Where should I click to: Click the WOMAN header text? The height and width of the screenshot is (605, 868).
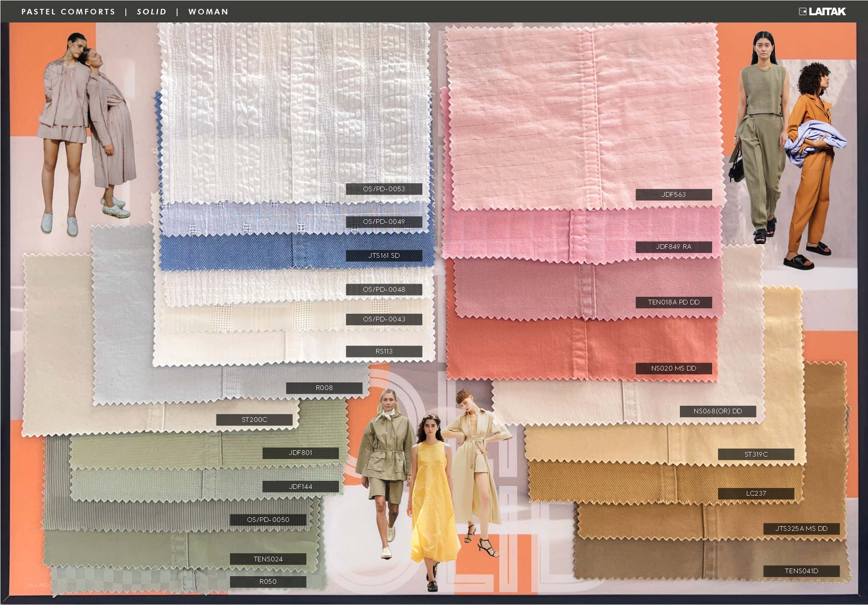208,12
